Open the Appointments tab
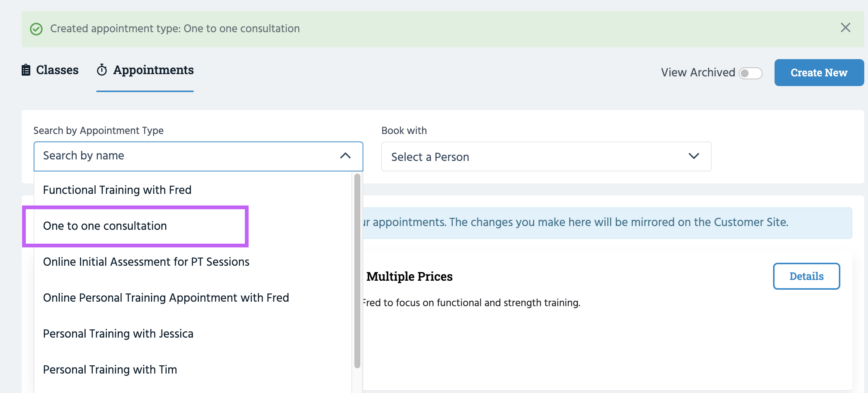Screen dimensions: 868x393 [x=153, y=70]
